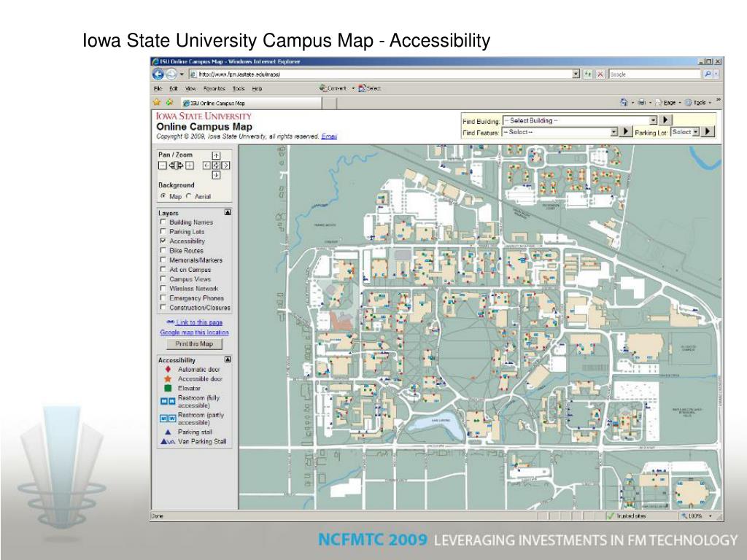
Task: Click the go arrow beside Parking Lot
Action: click(708, 131)
